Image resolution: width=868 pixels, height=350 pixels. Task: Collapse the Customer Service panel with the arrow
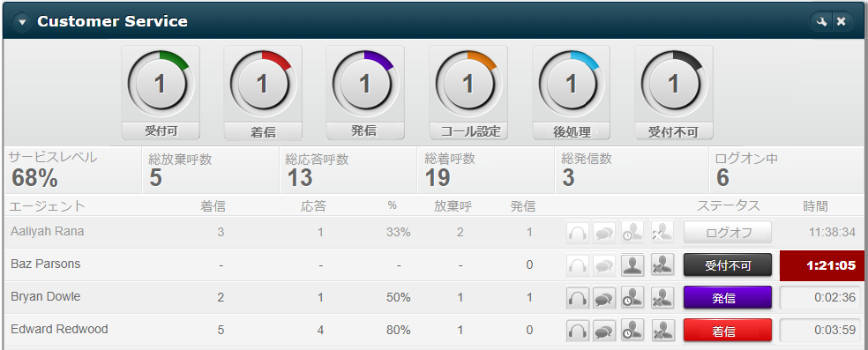22,21
